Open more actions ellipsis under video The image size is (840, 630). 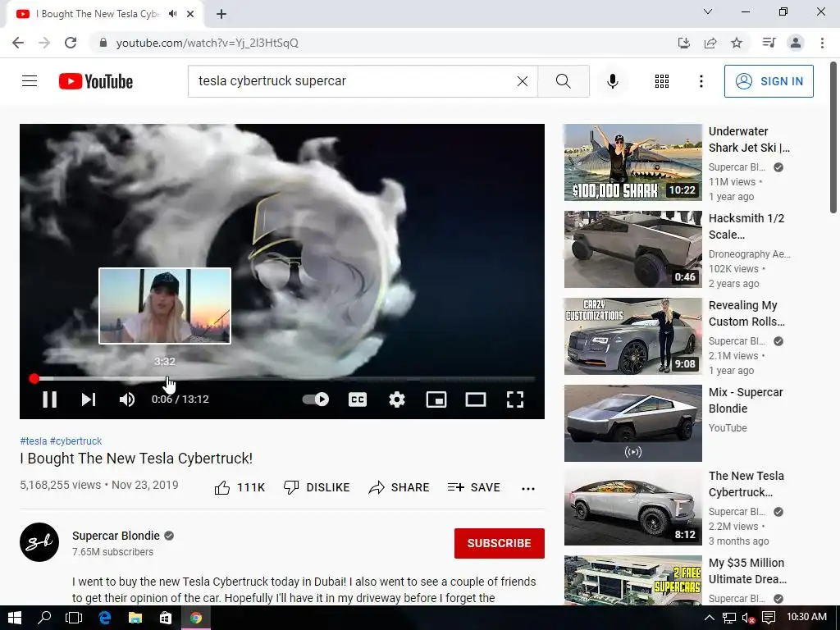(528, 488)
